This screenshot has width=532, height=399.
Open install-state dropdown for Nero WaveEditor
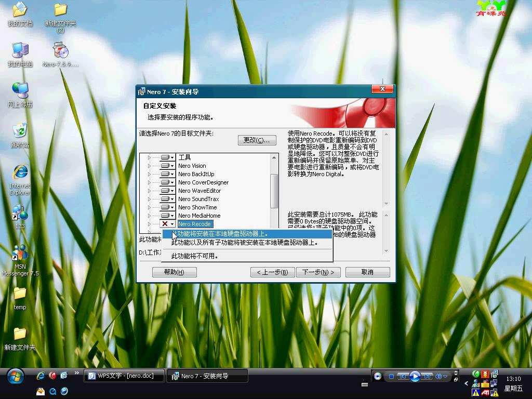[168, 191]
